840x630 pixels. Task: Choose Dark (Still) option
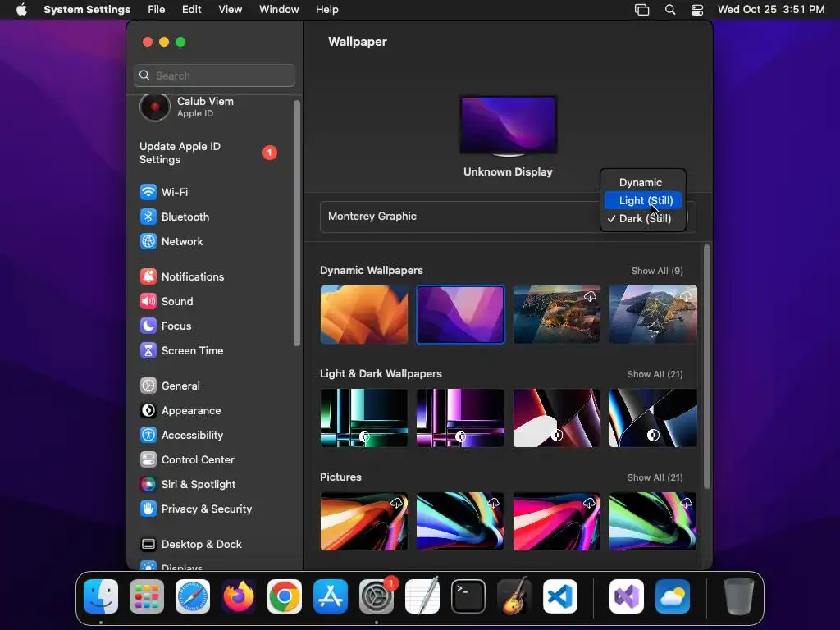pos(643,218)
